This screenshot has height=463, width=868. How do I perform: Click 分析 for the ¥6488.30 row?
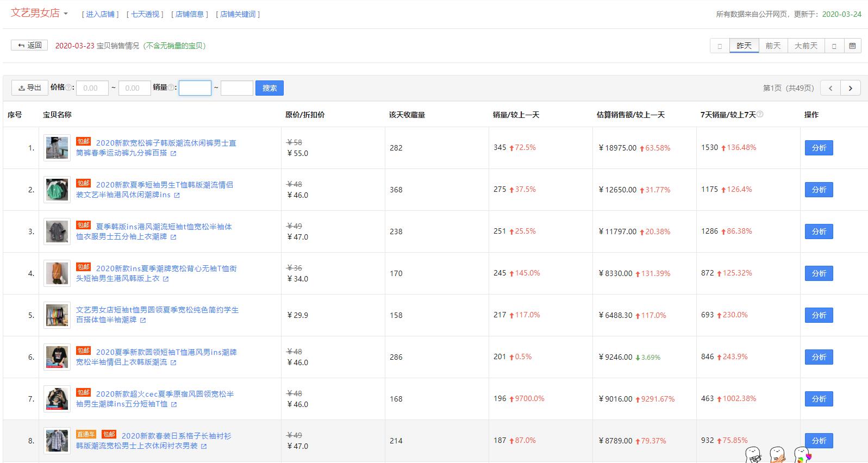(819, 315)
